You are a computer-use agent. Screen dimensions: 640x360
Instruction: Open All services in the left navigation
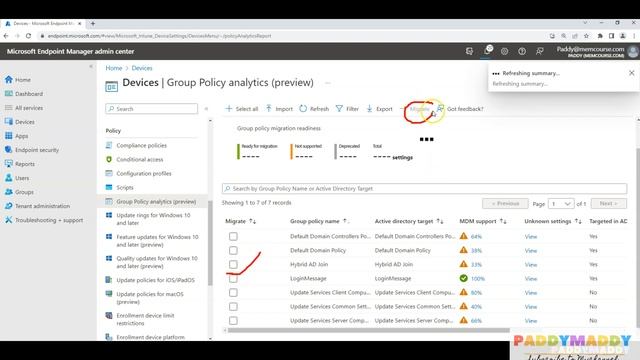[x=24, y=108]
